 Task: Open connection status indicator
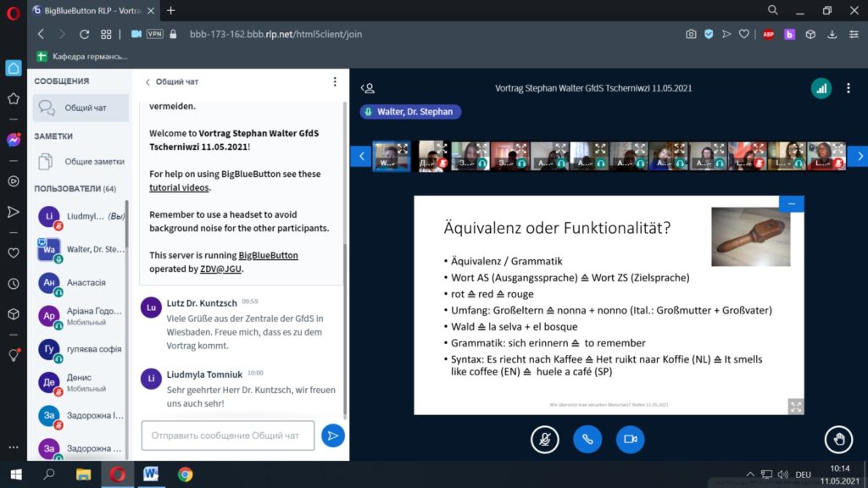click(821, 88)
